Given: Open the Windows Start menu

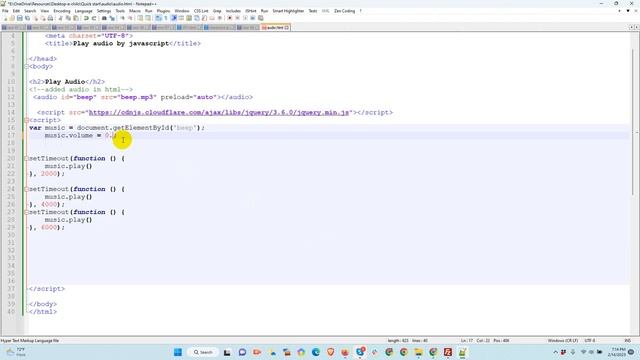Looking at the screenshot, I should click(178, 352).
